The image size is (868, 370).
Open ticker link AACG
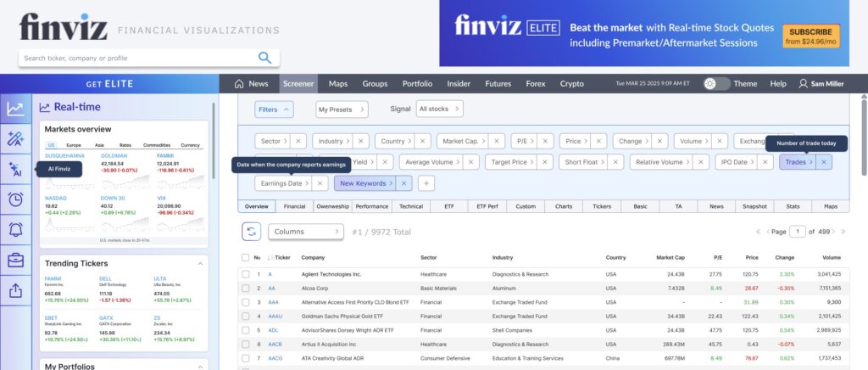[275, 358]
